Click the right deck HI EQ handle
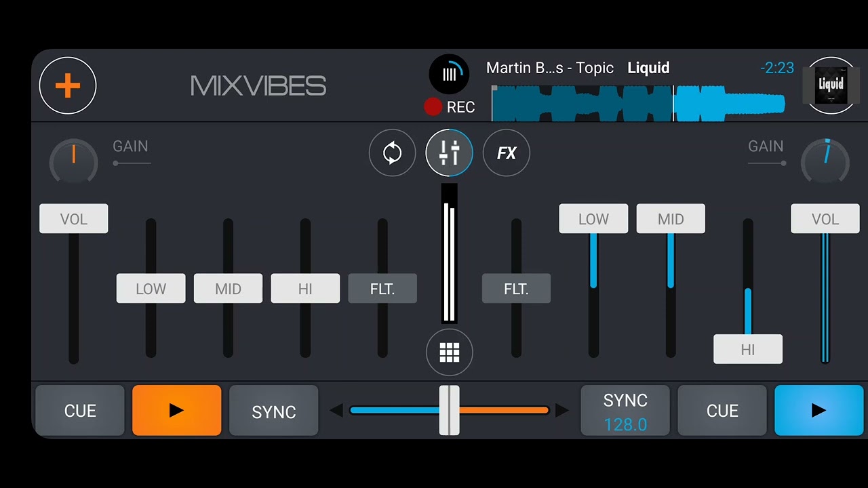This screenshot has width=868, height=488. (748, 350)
